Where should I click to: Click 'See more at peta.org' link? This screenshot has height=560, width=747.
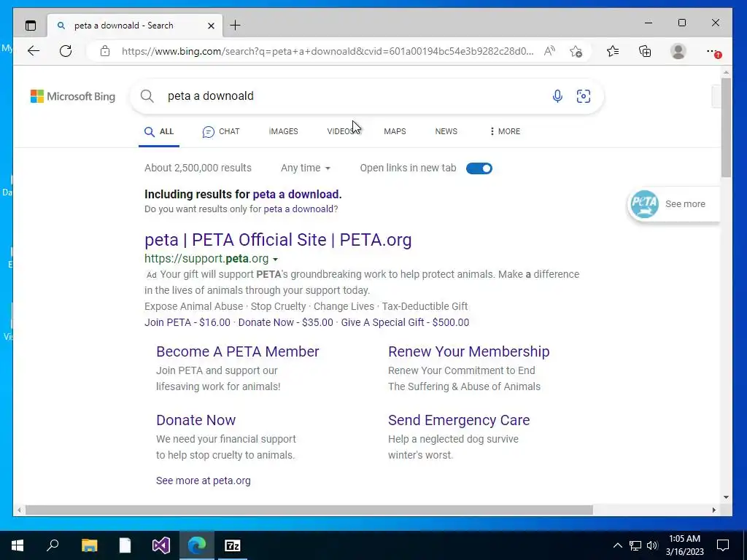pyautogui.click(x=204, y=481)
